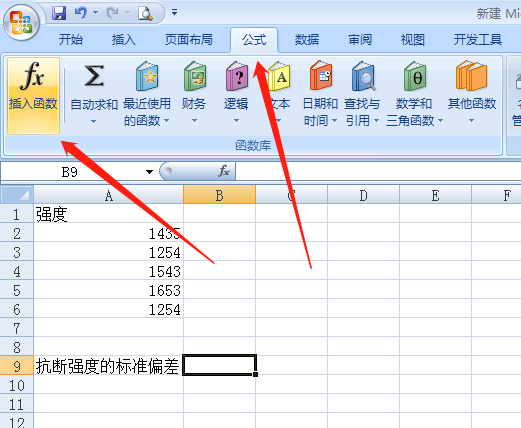
Task: Go to the 审阅 tab
Action: [x=360, y=40]
